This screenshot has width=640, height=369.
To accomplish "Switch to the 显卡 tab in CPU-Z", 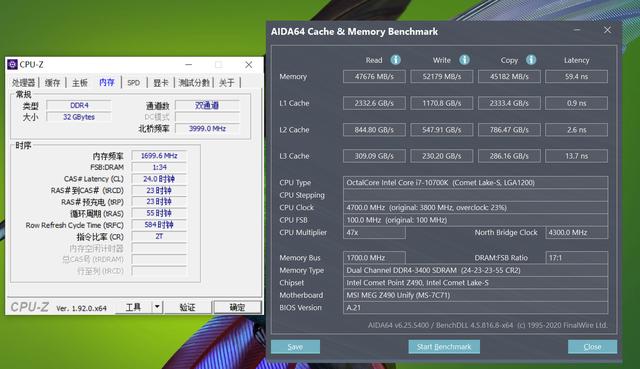I will 160,83.
